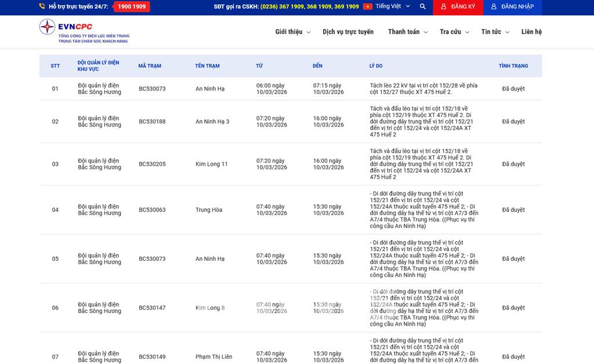Expand the Thanh toán menu
Screen dimensions: 594x364
click(407, 32)
